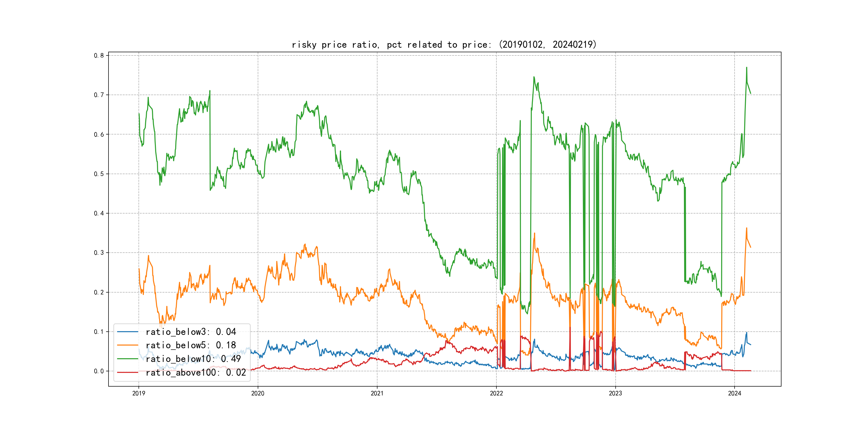The width and height of the screenshot is (868, 434).
Task: Click the 2023 x-axis tick label
Action: pyautogui.click(x=615, y=393)
